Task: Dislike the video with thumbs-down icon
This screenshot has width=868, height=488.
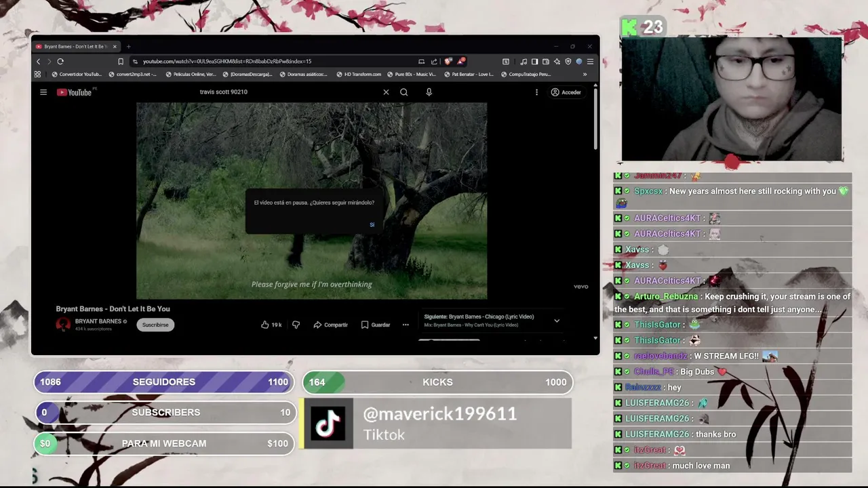Action: (x=296, y=325)
